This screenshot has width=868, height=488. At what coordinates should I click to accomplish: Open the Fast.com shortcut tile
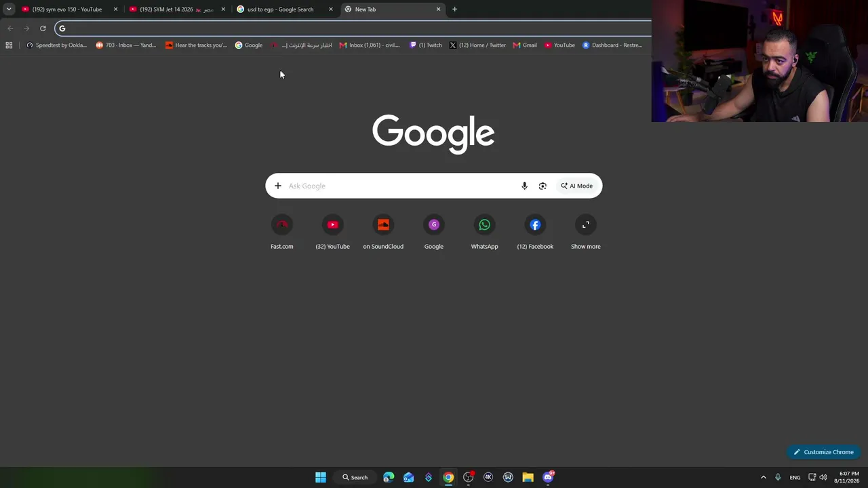(282, 232)
